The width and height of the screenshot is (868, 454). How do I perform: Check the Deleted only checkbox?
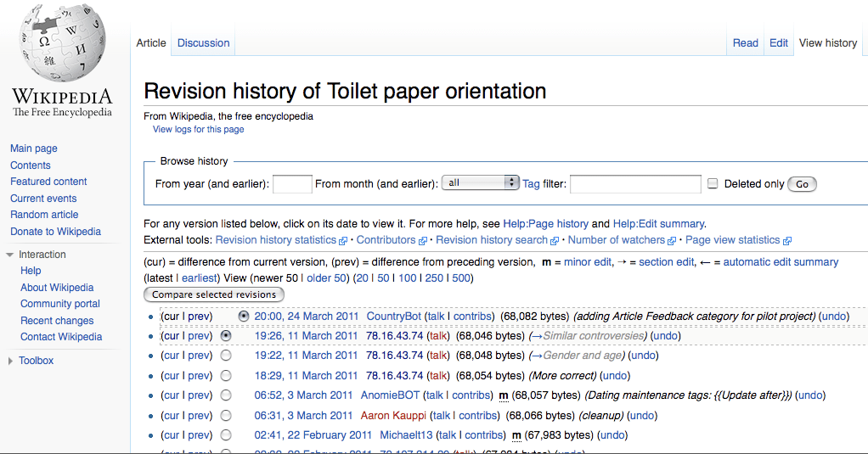[x=713, y=183]
